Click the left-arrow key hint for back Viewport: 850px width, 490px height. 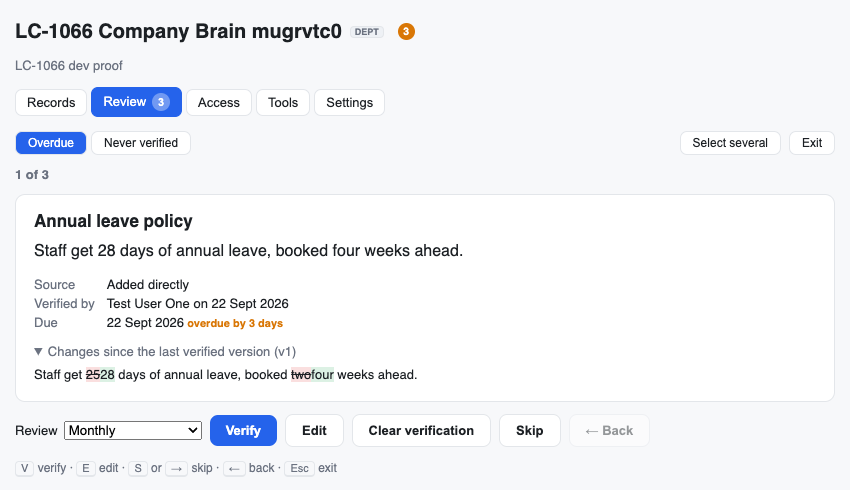tap(234, 468)
